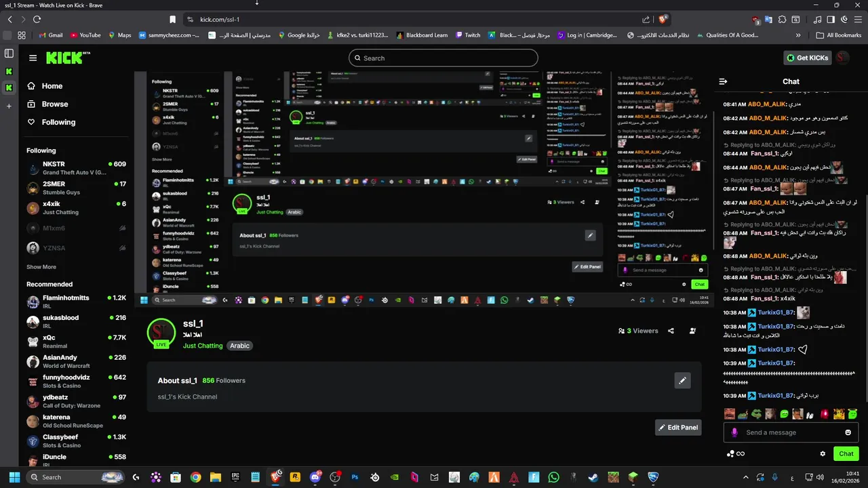Reload the page in Brave
The image size is (868, 488).
(x=37, y=20)
